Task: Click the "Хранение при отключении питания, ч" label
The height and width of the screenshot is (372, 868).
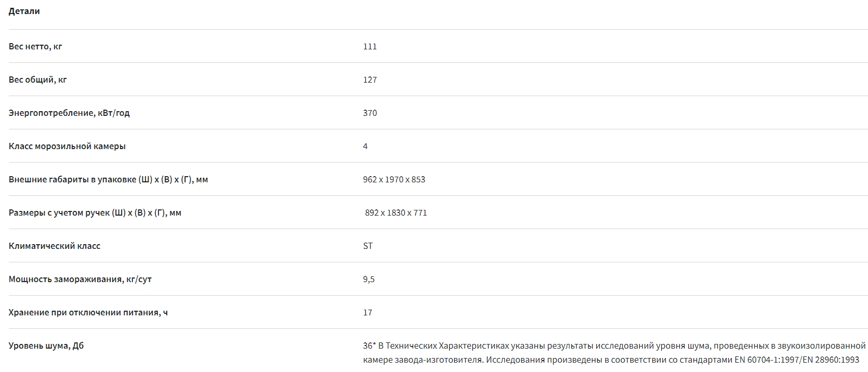Action: pos(88,313)
